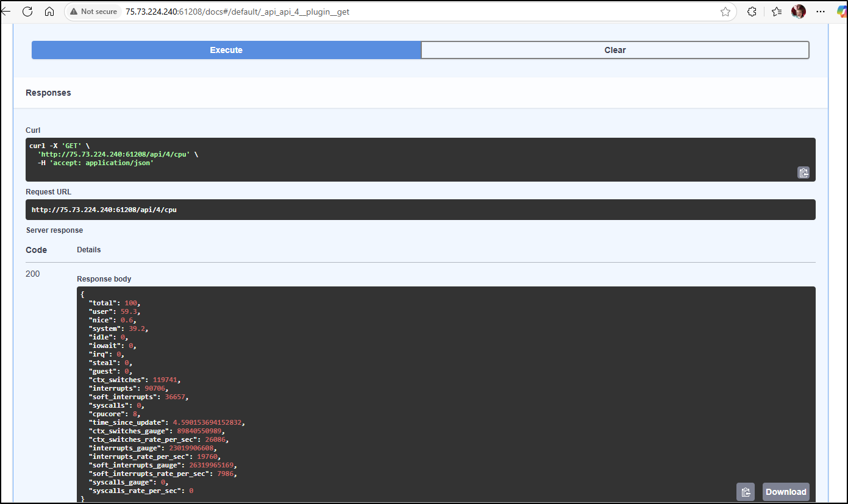Click the "ctx_switches": 119741 line
Image resolution: width=848 pixels, height=504 pixels.
(x=135, y=380)
